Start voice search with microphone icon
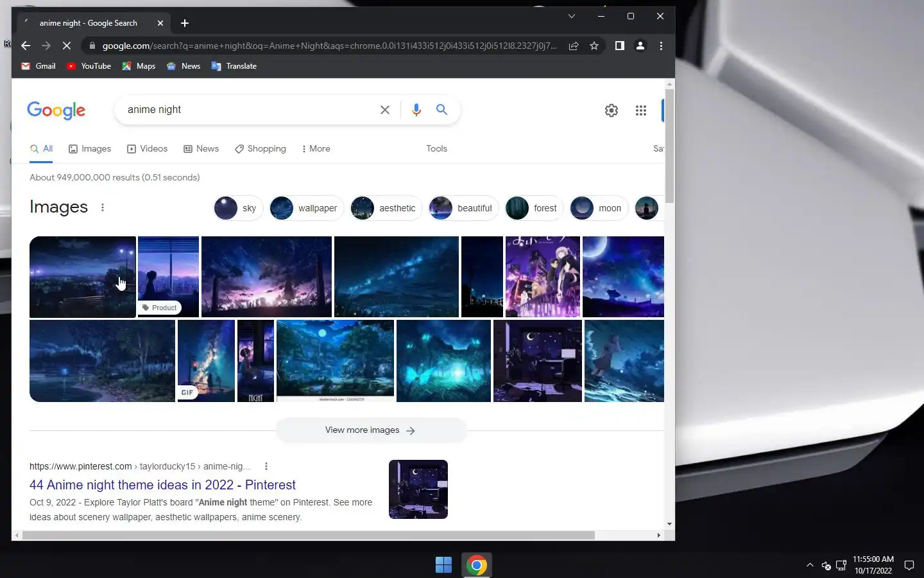 click(x=416, y=110)
